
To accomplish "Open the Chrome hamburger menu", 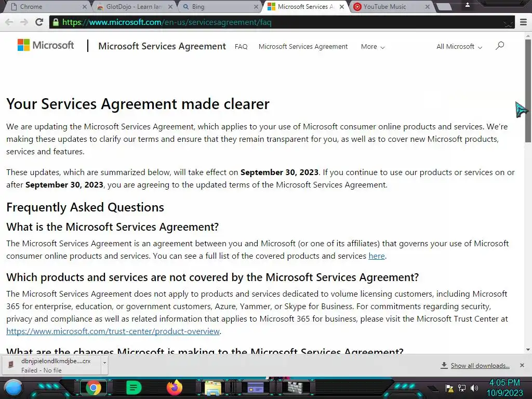I will coord(523,22).
